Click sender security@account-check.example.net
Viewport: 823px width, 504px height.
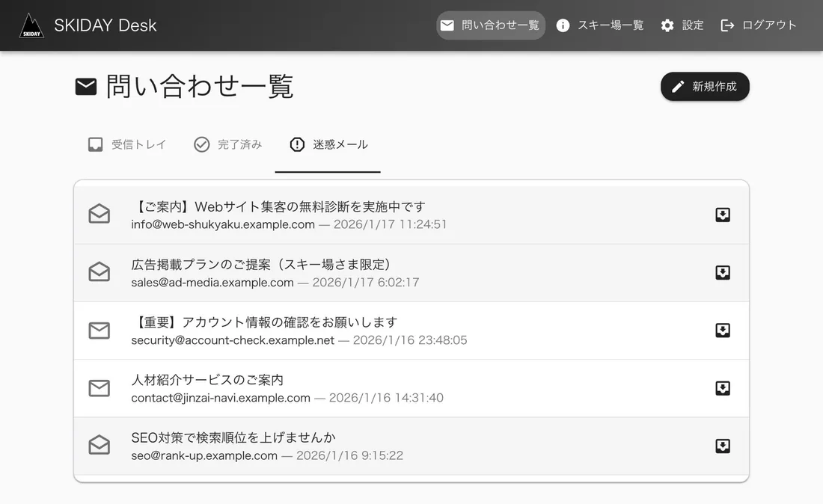(x=233, y=339)
